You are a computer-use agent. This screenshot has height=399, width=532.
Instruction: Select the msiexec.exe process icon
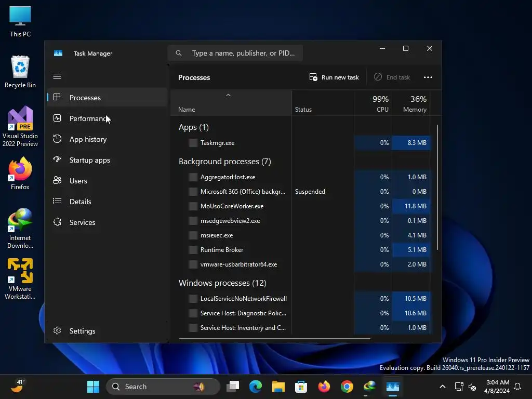[x=193, y=235]
